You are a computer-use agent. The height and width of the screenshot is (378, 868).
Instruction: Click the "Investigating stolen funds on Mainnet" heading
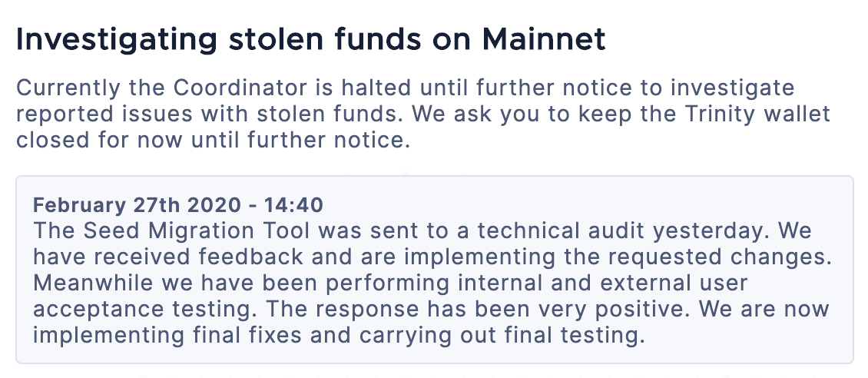tap(310, 41)
